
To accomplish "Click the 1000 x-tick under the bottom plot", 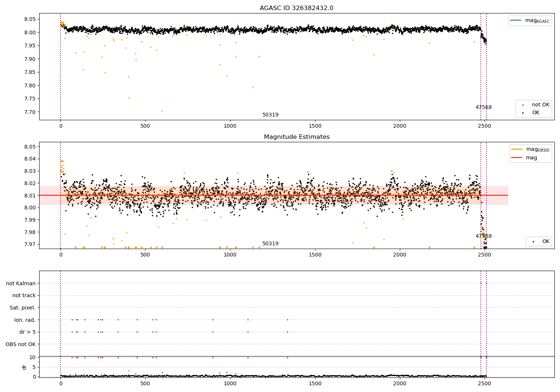I will [230, 383].
